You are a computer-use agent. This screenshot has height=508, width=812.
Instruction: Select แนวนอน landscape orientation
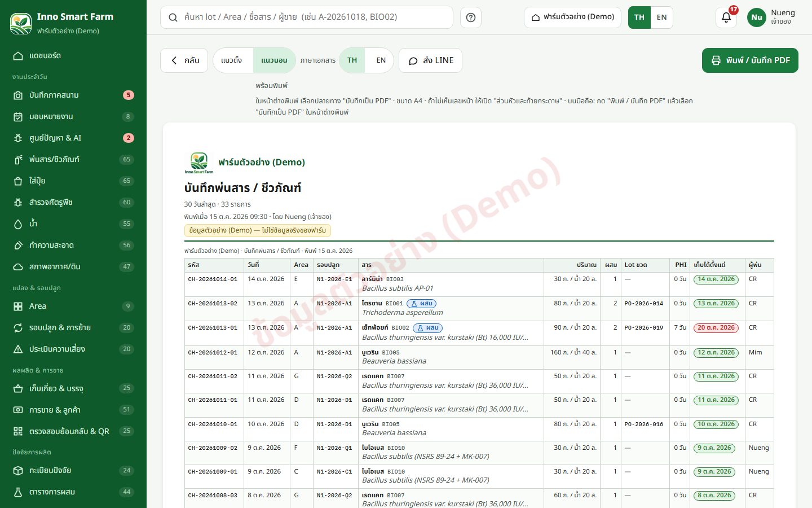(x=275, y=60)
